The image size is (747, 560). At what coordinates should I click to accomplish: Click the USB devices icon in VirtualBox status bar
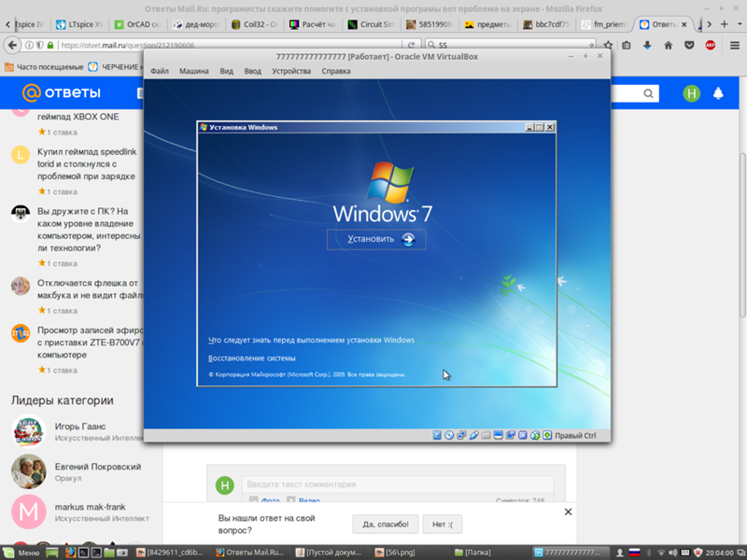[473, 435]
